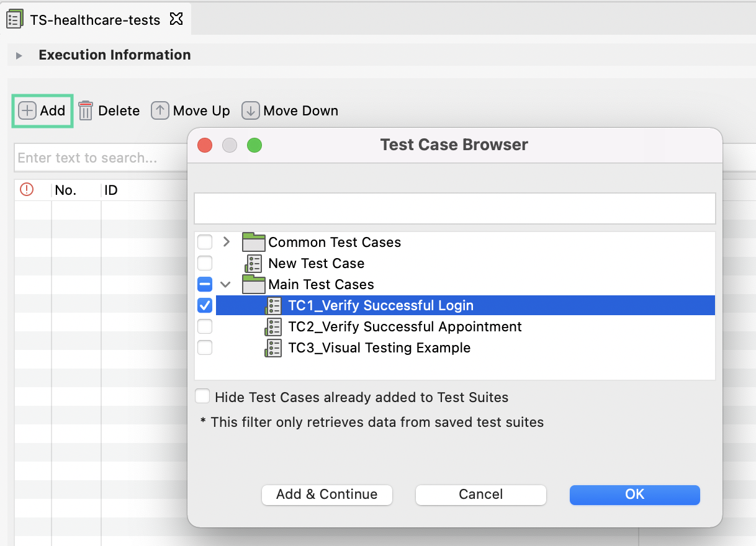The height and width of the screenshot is (546, 756).
Task: Click the Add & Continue button
Action: 326,495
